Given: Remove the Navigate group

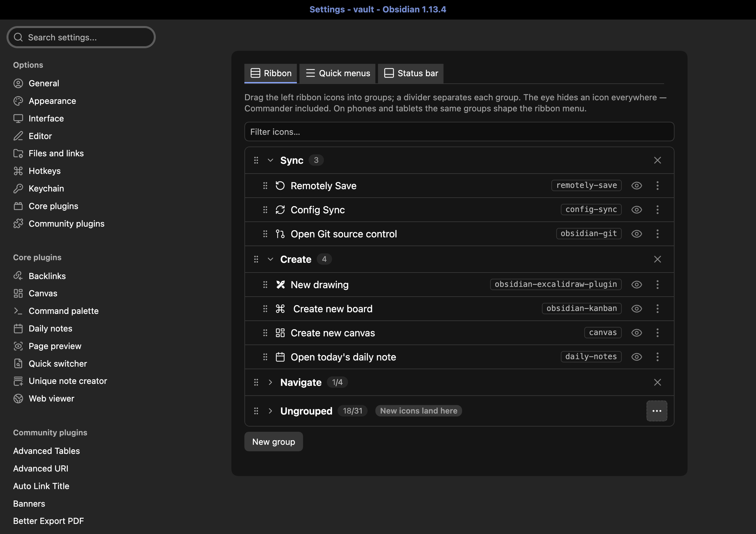Looking at the screenshot, I should click(x=658, y=382).
